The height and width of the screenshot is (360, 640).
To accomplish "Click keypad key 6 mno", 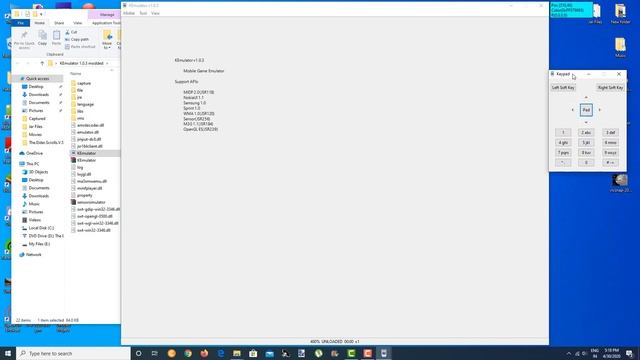I will tap(610, 142).
